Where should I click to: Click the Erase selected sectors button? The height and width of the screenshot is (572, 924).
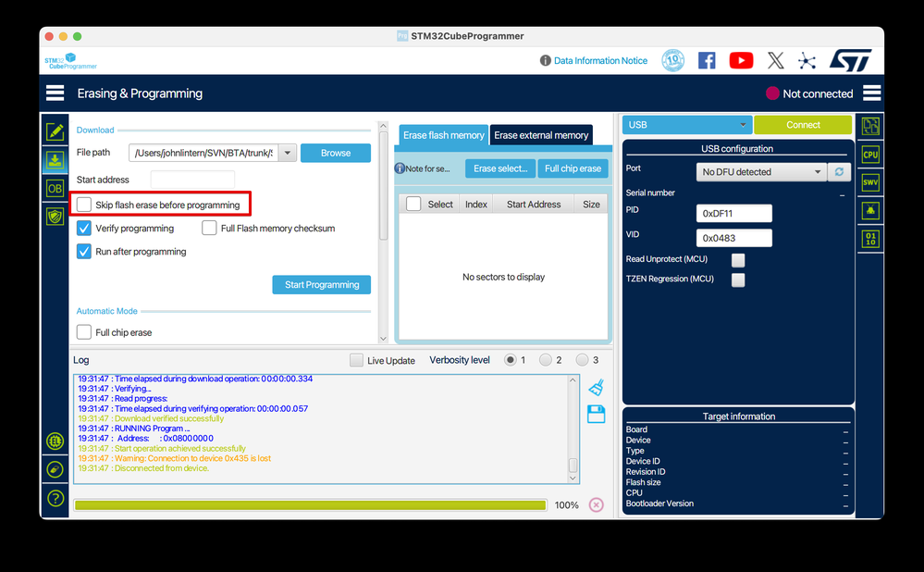tap(500, 168)
